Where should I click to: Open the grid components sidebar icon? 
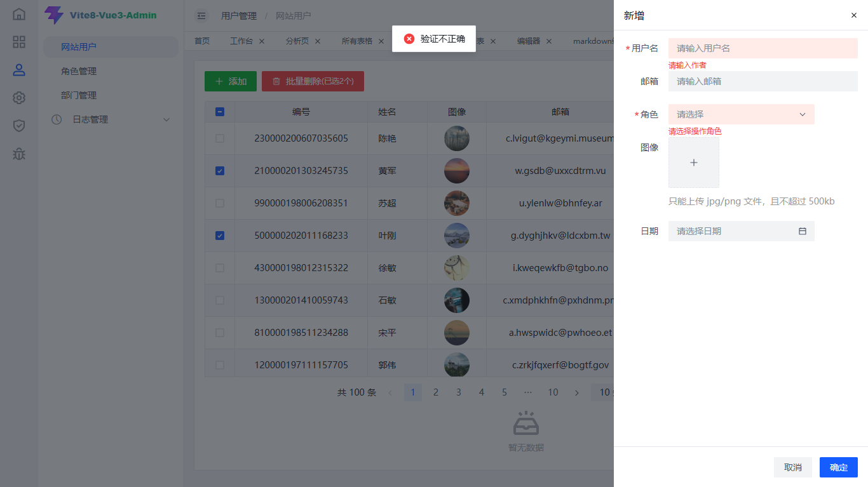point(19,42)
